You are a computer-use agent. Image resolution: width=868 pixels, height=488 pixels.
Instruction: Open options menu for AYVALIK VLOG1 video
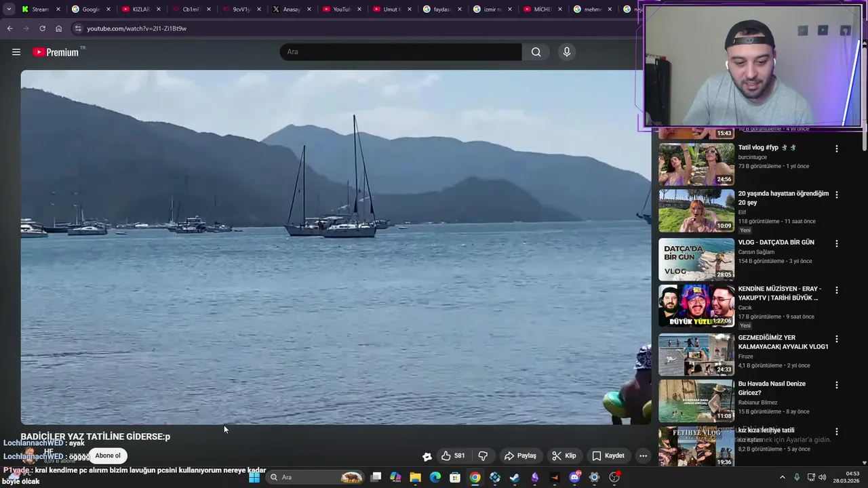(x=836, y=339)
